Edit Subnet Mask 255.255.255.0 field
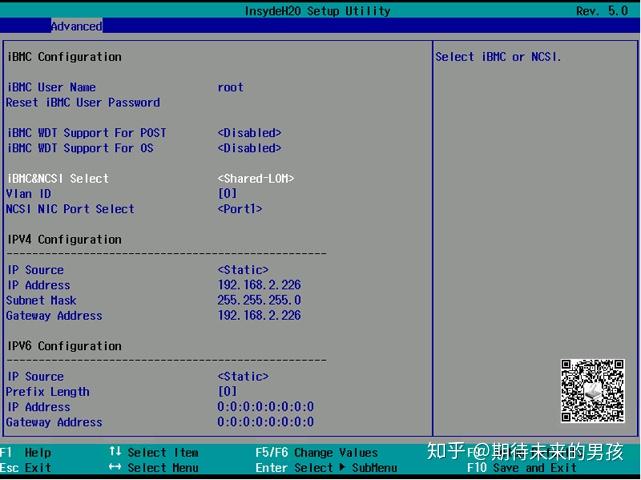This screenshot has height=480, width=641. click(259, 300)
